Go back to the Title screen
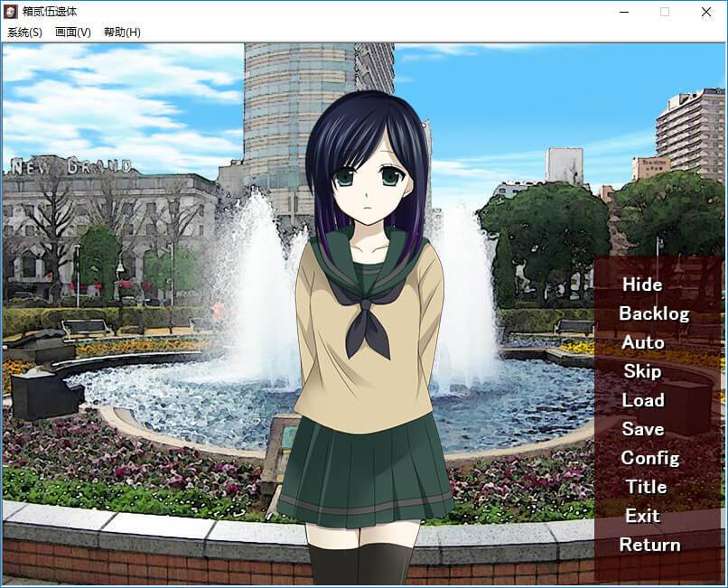The image size is (728, 588). coord(646,487)
